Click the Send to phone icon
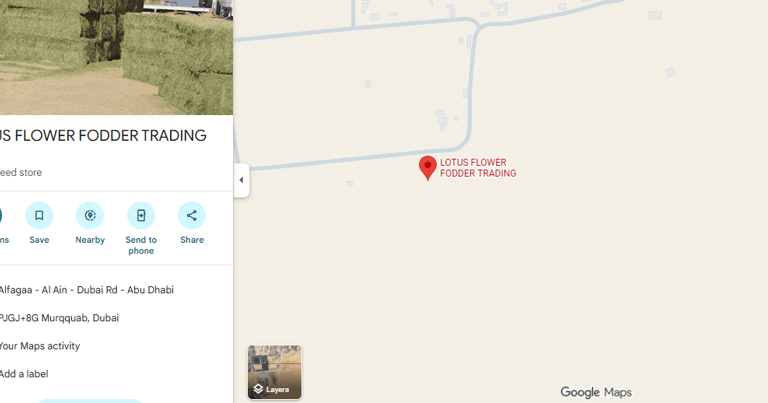 pos(141,215)
